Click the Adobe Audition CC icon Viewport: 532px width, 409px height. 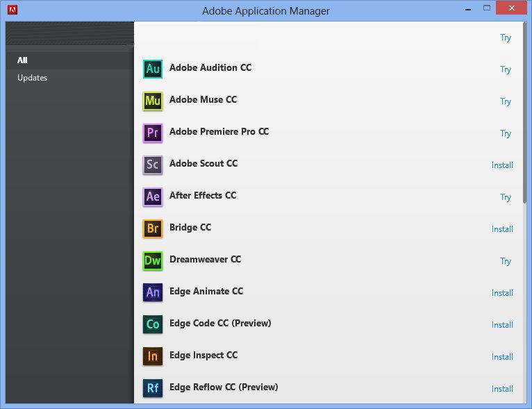pyautogui.click(x=153, y=69)
